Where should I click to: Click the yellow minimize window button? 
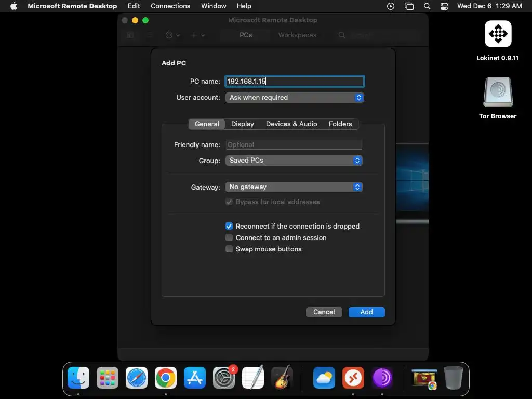tap(135, 20)
